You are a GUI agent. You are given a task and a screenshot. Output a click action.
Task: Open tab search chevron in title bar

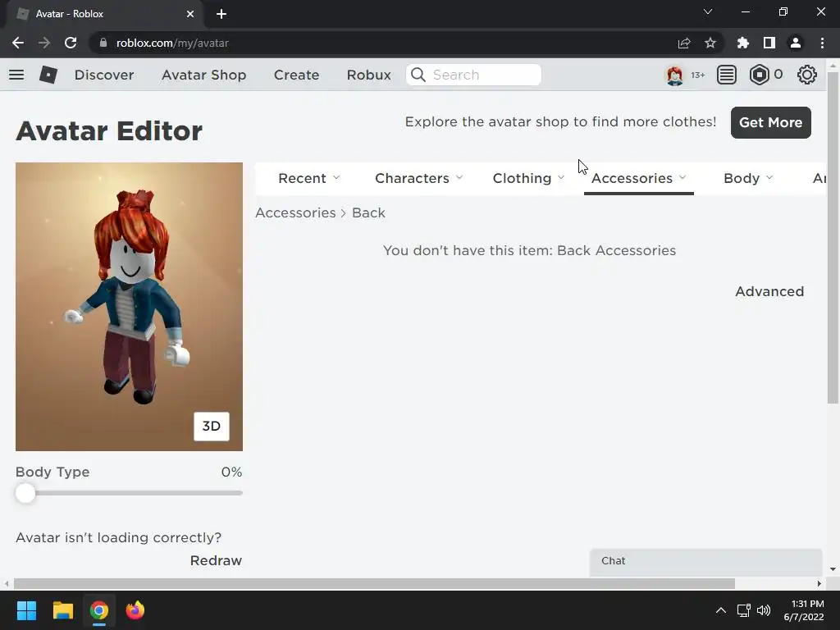click(x=708, y=11)
